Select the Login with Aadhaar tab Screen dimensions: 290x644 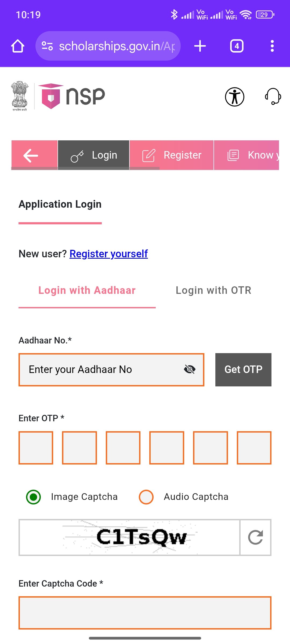tap(87, 290)
